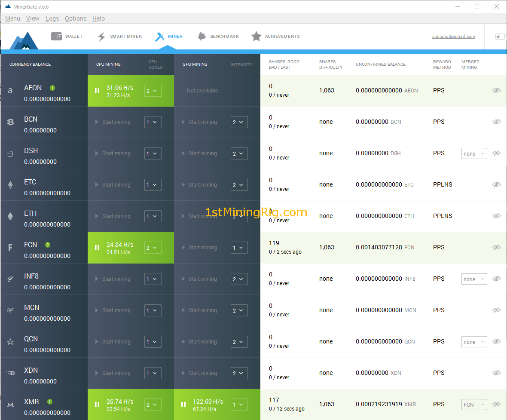Click the MinerGate mountain logo
This screenshot has height=420, width=507.
(x=24, y=40)
